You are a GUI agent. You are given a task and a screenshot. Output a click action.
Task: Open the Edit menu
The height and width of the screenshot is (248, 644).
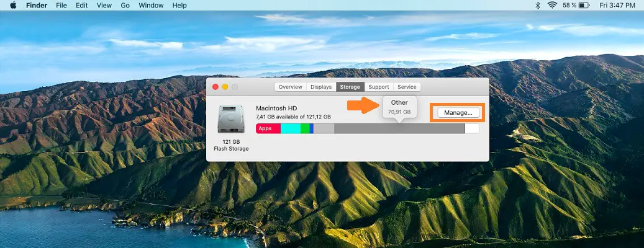click(x=81, y=6)
